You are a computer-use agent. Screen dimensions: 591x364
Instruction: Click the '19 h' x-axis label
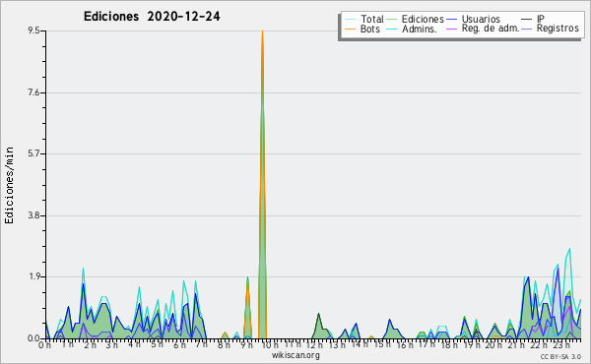pyautogui.click(x=471, y=344)
